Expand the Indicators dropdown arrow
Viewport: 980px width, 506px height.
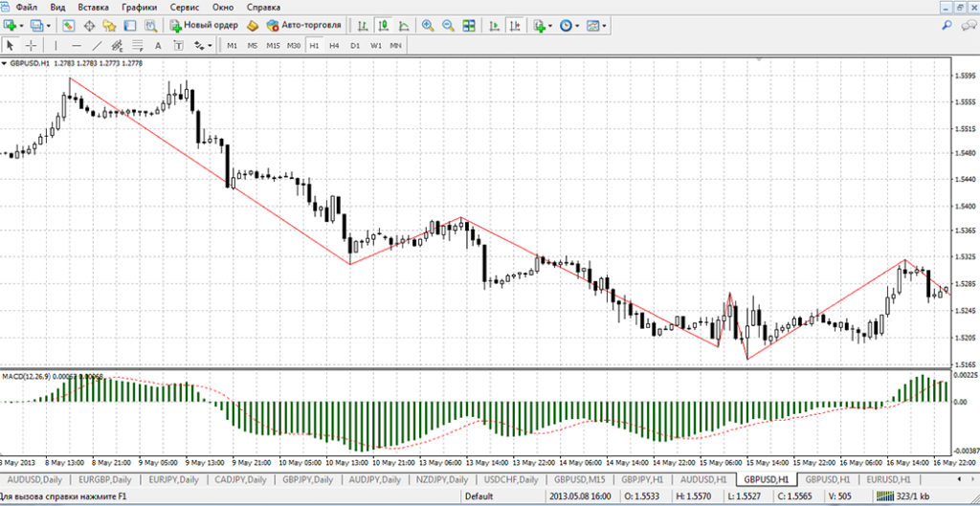[x=550, y=26]
